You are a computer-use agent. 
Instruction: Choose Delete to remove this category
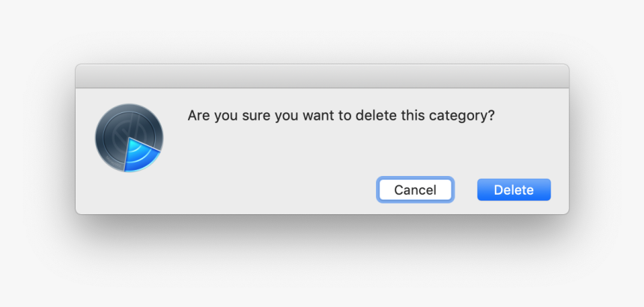coord(514,189)
